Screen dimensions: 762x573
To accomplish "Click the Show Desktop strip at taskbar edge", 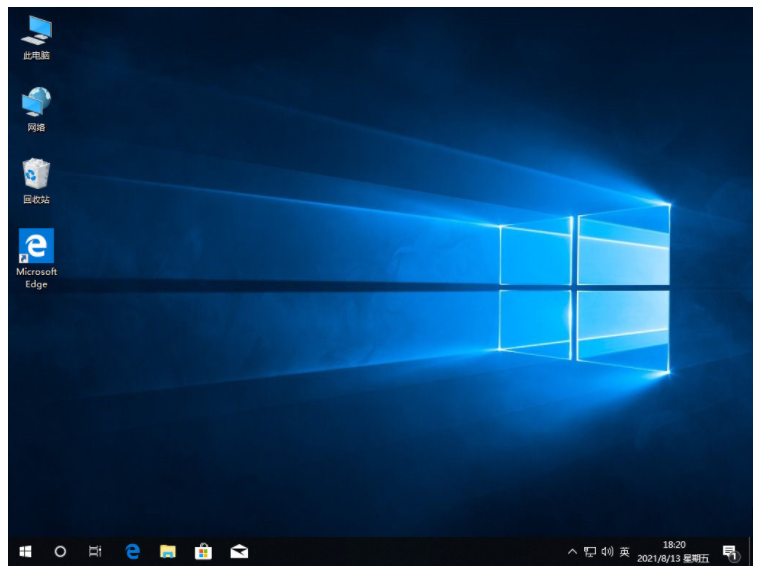I will click(x=752, y=551).
